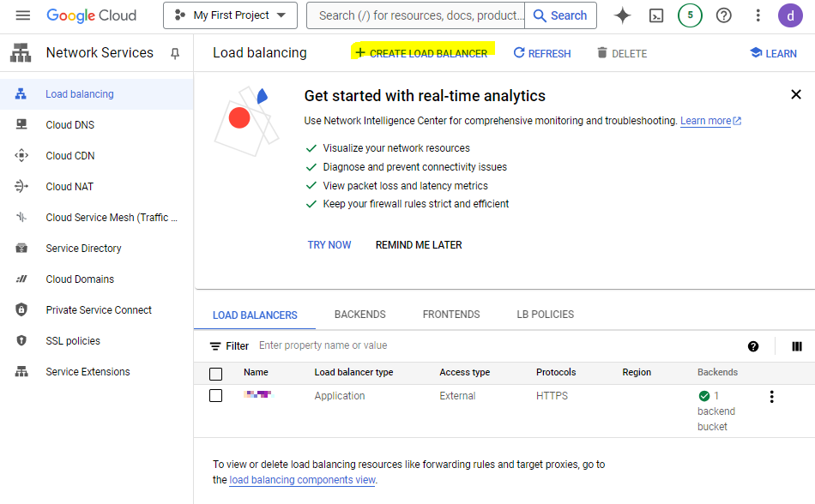Open notifications badge showing 5
The image size is (815, 504).
point(690,15)
